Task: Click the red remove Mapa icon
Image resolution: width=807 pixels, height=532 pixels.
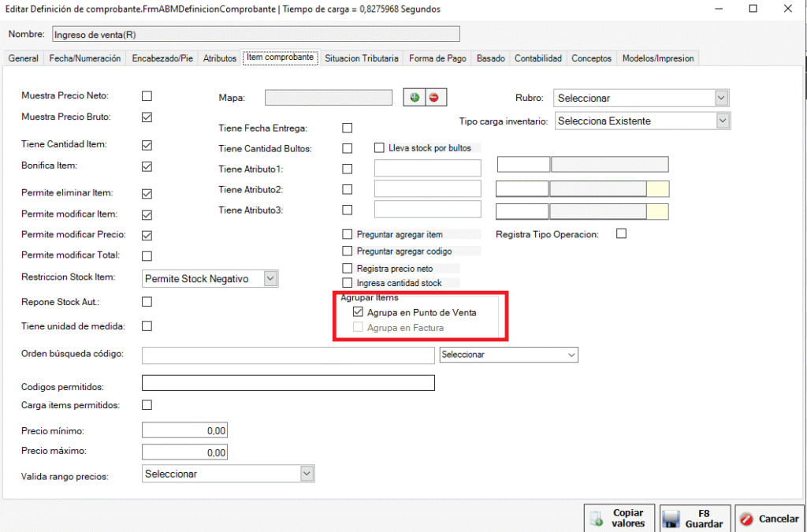Action: pyautogui.click(x=433, y=98)
